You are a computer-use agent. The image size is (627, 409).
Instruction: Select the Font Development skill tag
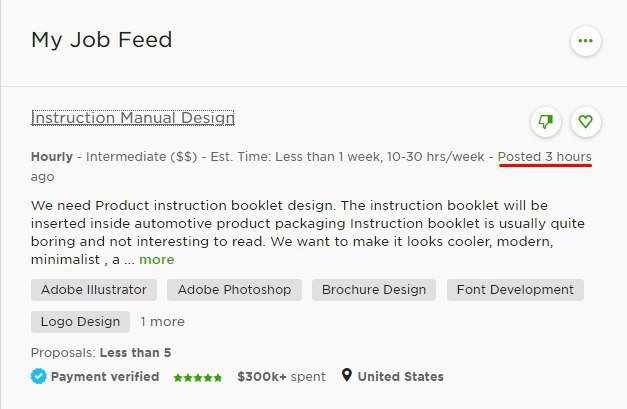pos(515,290)
